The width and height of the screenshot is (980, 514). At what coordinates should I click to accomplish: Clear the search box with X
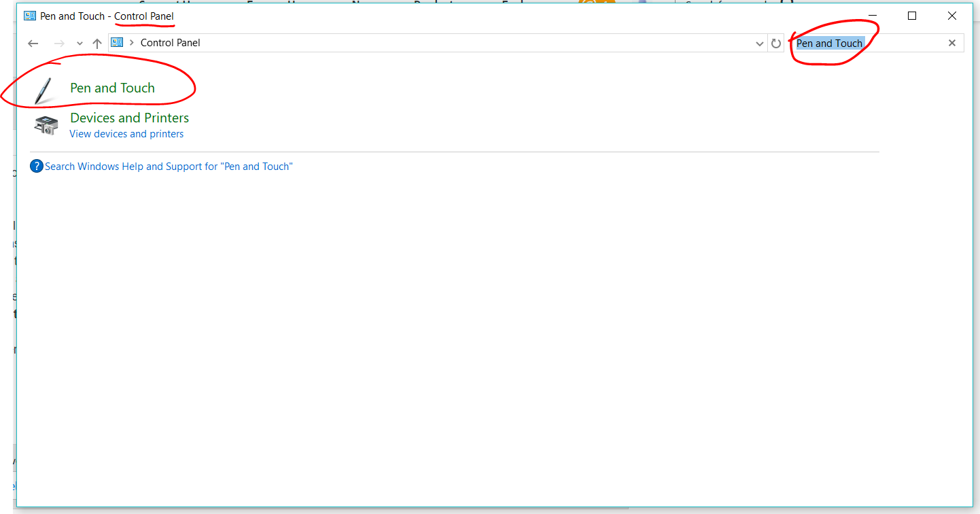[x=952, y=43]
